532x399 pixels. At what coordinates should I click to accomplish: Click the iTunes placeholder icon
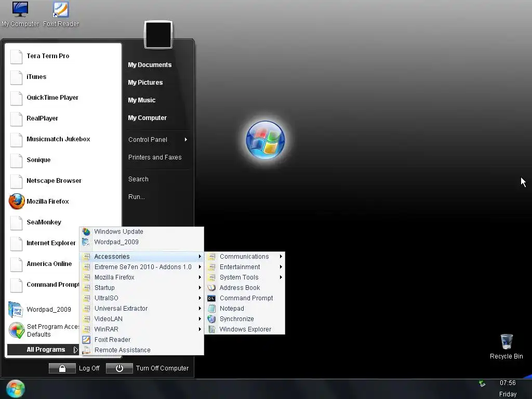[16, 77]
